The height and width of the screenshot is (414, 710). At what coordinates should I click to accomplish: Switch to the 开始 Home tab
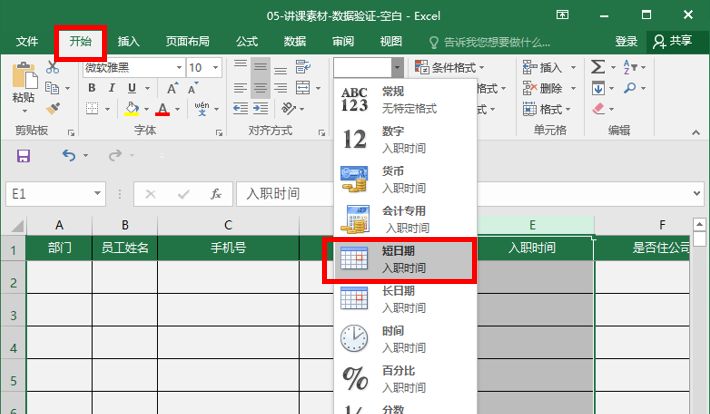(x=80, y=42)
